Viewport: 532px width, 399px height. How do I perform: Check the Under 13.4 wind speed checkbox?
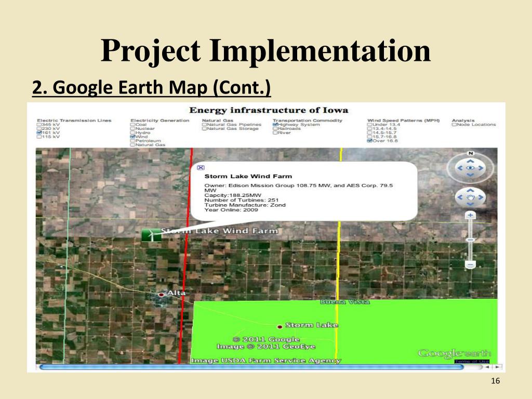[x=369, y=125]
